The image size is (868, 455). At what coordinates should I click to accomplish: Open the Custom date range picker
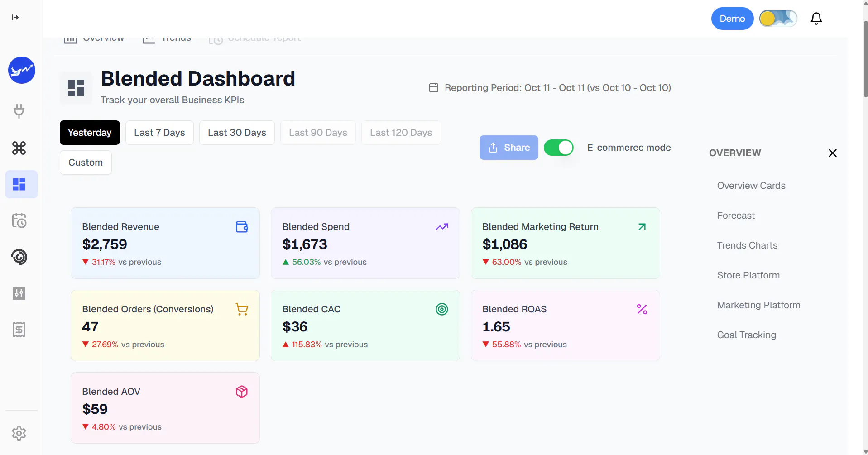pos(86,163)
